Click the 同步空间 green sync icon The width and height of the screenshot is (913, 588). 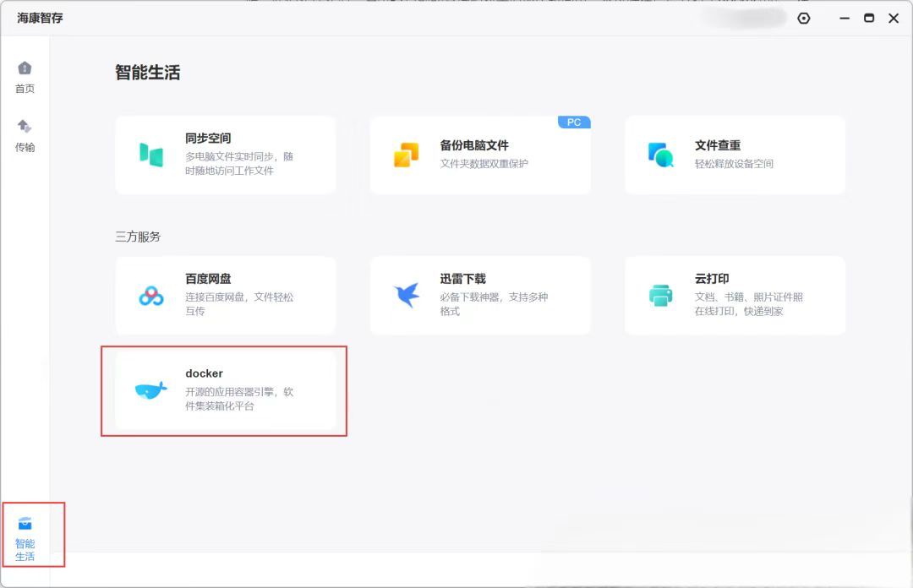(151, 155)
